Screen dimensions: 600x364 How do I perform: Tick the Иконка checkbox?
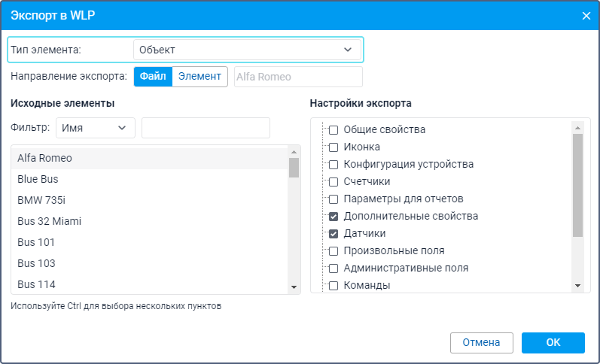pos(334,147)
